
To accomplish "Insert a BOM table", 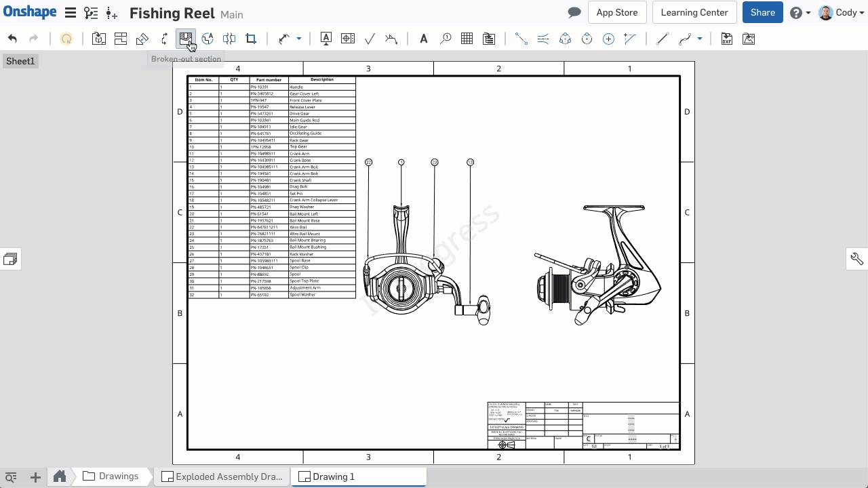I will [x=489, y=39].
